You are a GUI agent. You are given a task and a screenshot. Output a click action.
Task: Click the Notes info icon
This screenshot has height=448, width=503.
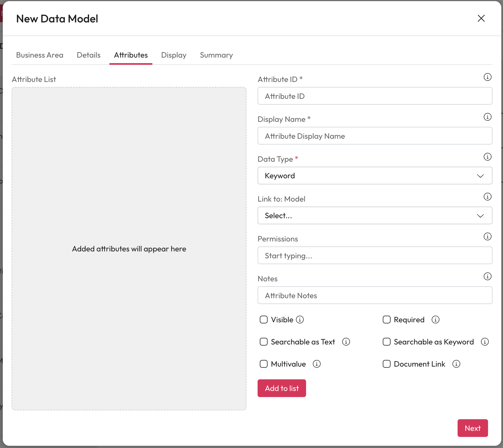tap(487, 276)
